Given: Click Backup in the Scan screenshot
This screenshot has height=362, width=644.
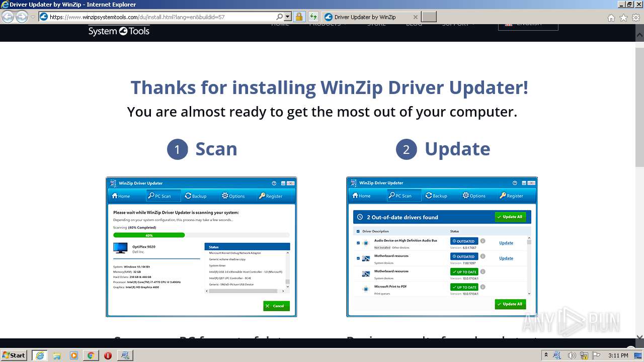Looking at the screenshot, I should [196, 196].
